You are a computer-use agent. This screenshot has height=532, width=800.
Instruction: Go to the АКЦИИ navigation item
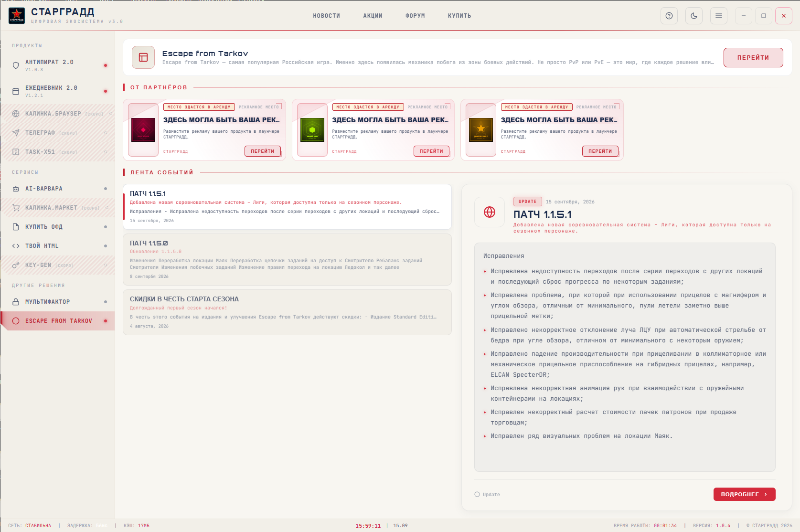(x=373, y=16)
